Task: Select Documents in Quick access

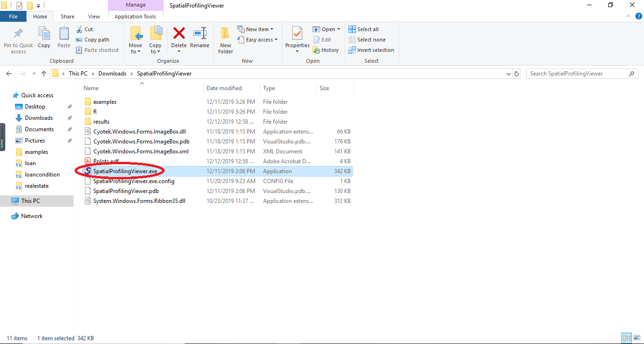Action: point(39,129)
